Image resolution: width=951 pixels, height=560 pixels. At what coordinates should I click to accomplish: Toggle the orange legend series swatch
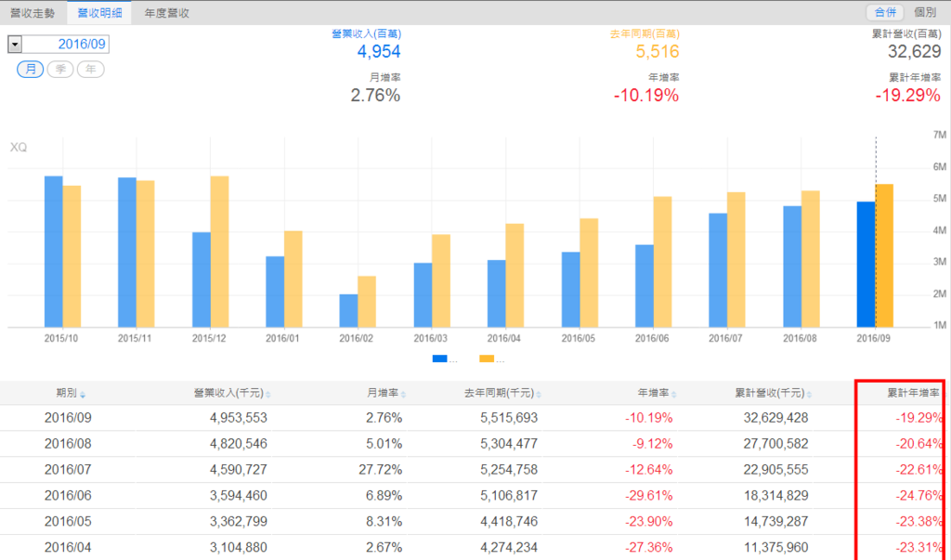(x=487, y=359)
